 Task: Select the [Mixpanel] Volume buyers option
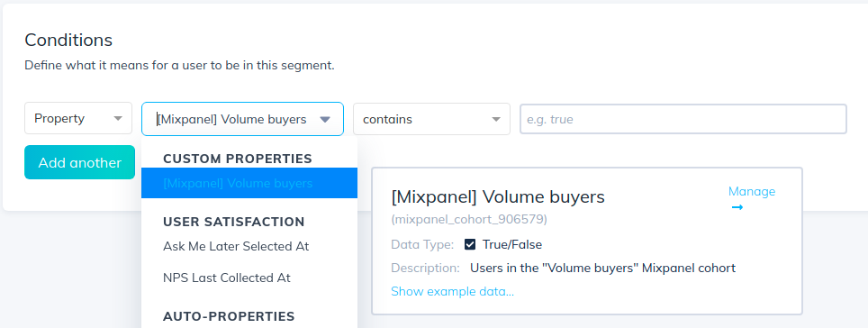249,183
